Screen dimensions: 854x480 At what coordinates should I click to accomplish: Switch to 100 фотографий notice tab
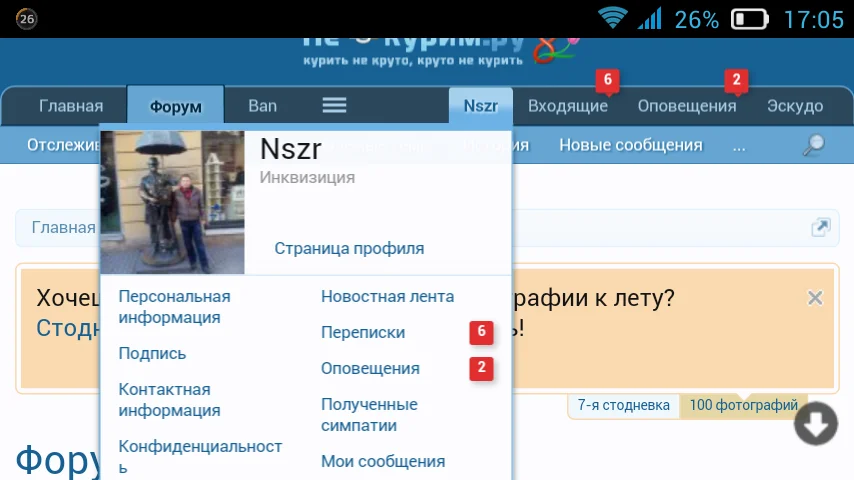coord(743,405)
